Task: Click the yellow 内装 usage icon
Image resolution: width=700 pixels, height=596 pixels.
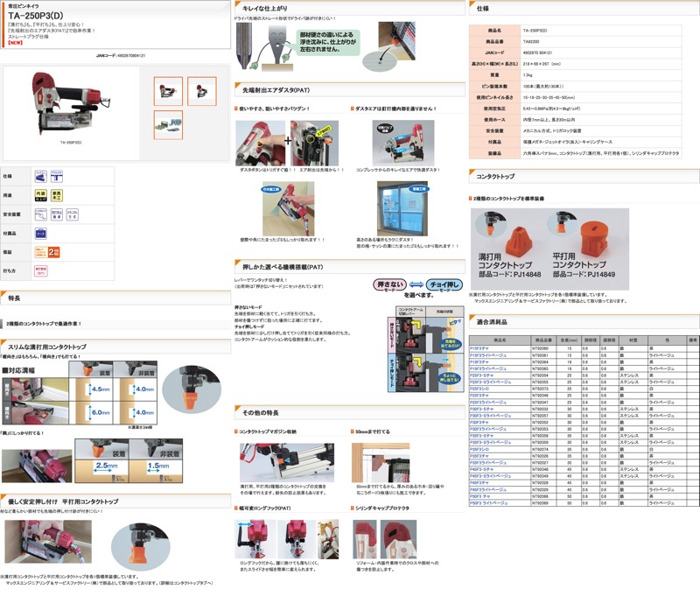Action: 40,195
